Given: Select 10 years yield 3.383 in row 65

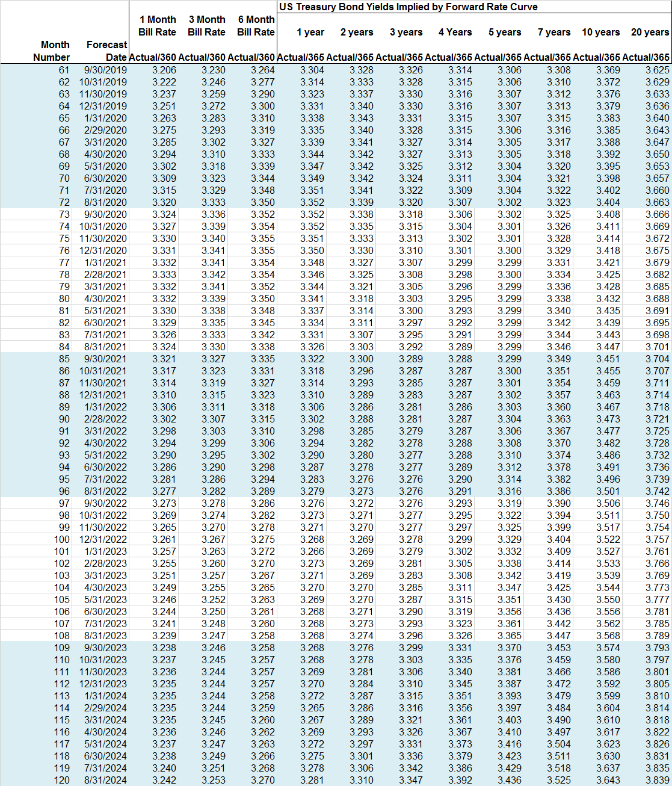Looking at the screenshot, I should pyautogui.click(x=608, y=118).
